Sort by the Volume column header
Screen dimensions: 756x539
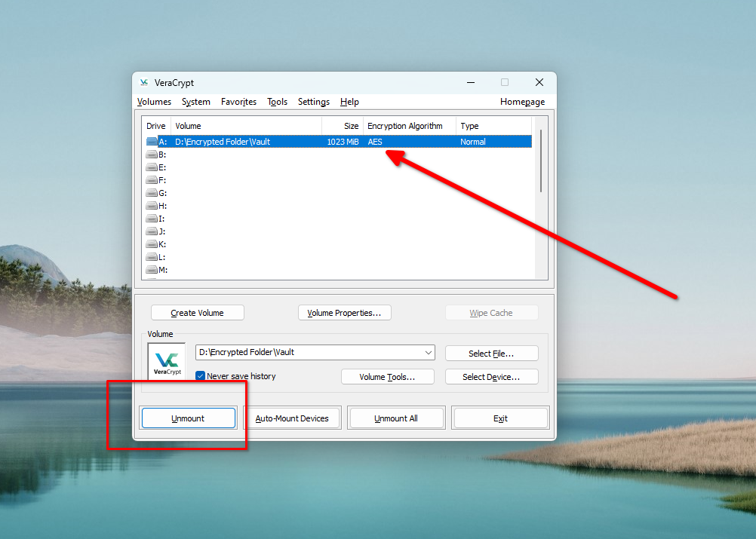point(247,126)
